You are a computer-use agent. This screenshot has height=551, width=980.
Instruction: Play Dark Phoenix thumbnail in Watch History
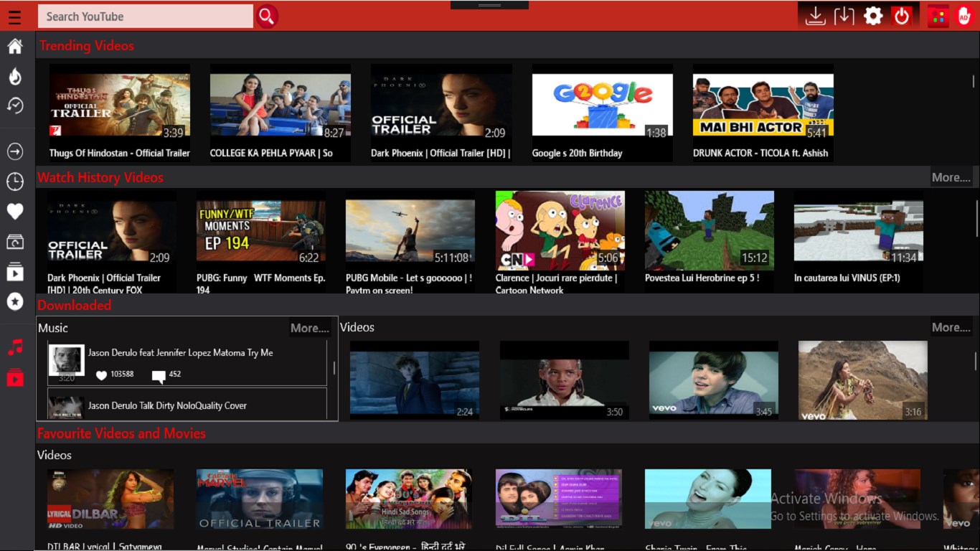[x=112, y=231]
